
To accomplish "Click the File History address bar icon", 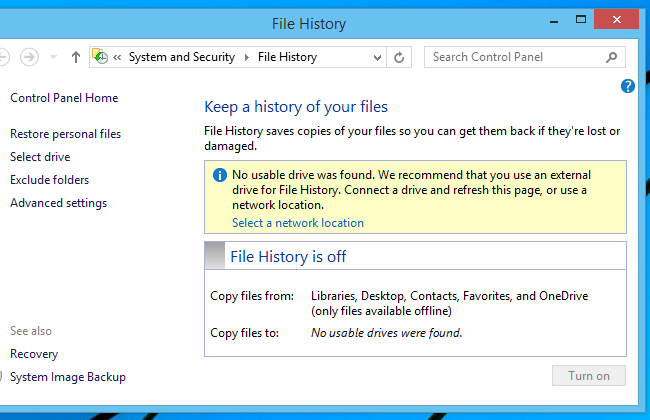I will [100, 57].
